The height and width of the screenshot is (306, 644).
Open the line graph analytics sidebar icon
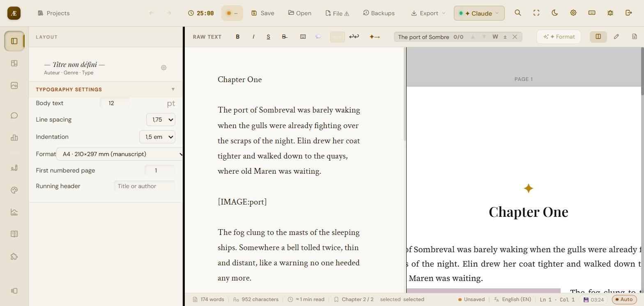(14, 212)
